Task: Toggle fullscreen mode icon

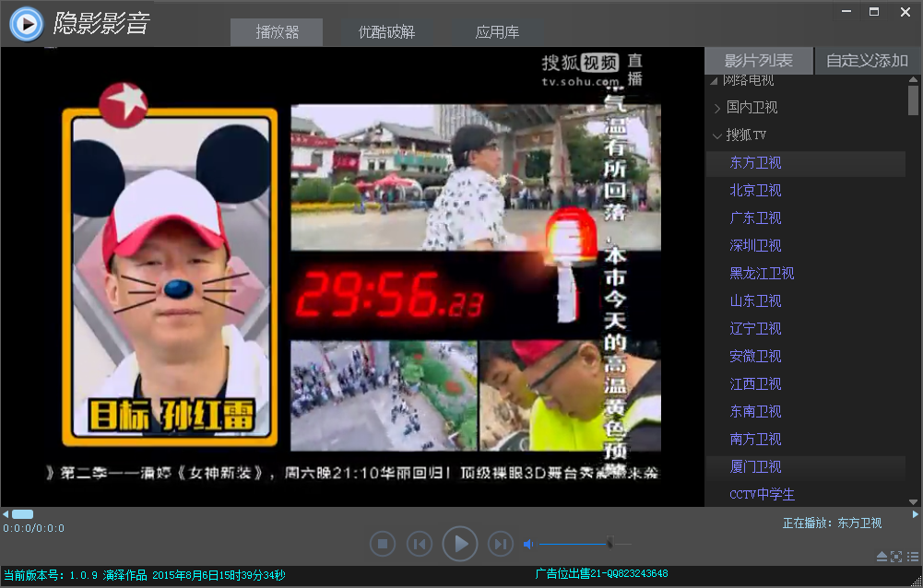Action: (896, 557)
